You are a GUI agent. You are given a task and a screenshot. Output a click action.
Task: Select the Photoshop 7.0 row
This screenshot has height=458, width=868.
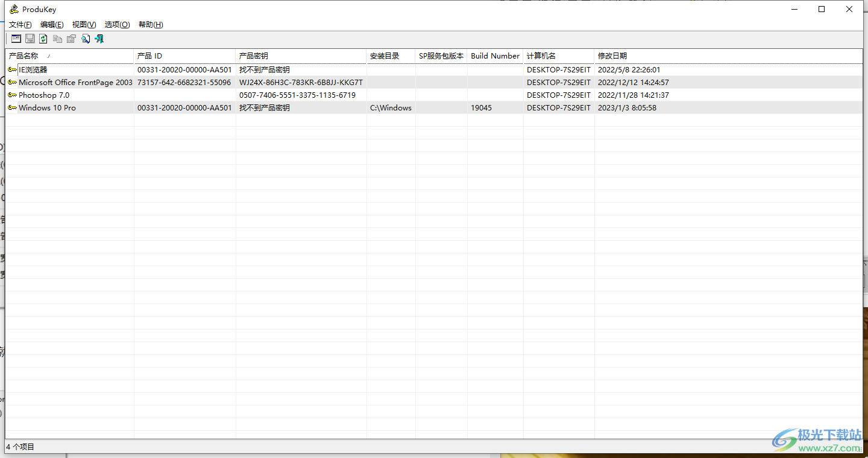coord(434,95)
